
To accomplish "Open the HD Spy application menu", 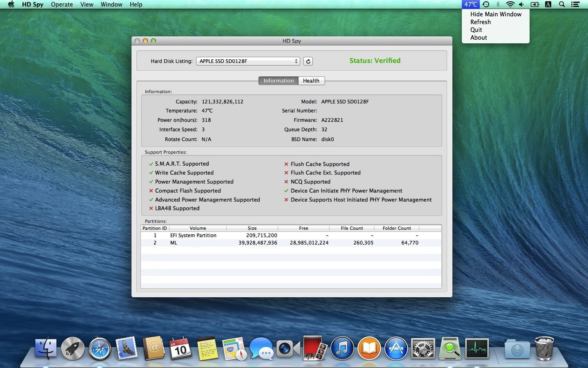I will point(33,4).
